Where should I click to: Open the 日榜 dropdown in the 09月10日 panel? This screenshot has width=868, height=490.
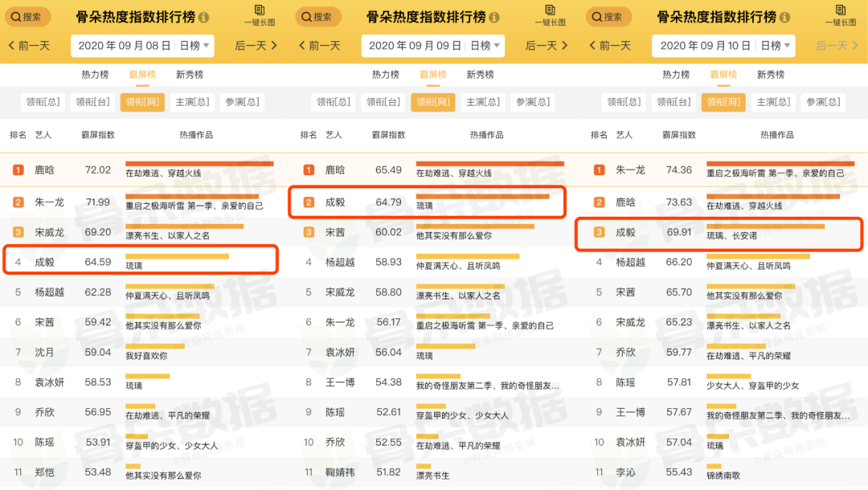[x=776, y=46]
